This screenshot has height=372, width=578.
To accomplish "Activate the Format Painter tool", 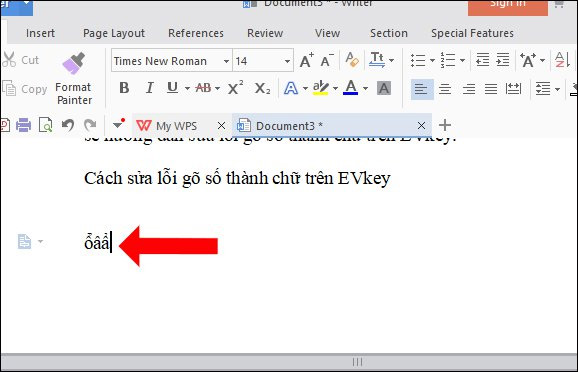I will click(x=73, y=79).
